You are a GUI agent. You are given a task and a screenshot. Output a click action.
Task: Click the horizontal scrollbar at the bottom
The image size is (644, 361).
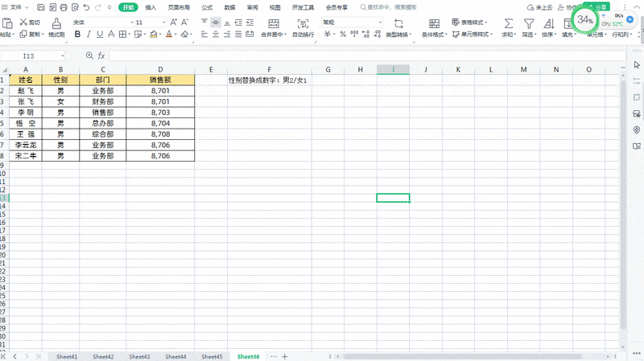(x=462, y=356)
